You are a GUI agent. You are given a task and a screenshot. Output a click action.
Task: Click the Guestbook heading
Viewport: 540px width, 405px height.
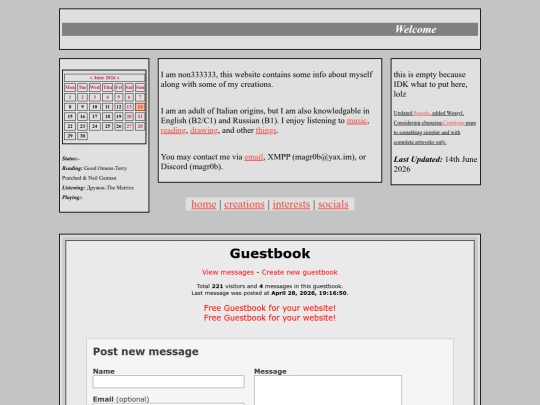(270, 253)
